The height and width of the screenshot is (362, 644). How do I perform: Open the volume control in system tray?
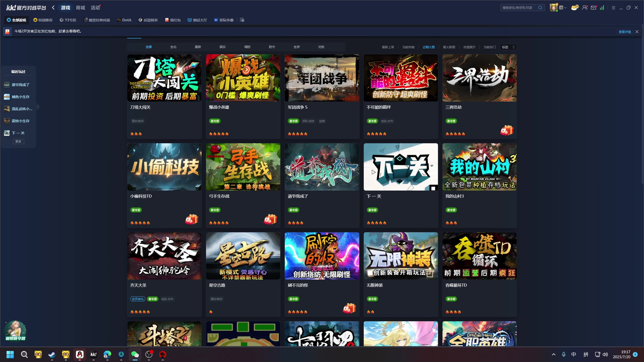(x=606, y=354)
